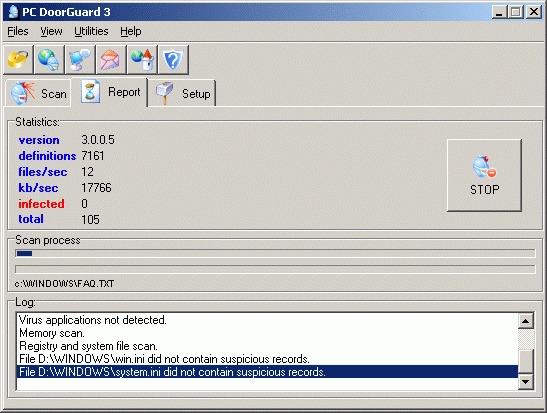Click the lower scan progress bar

pyautogui.click(x=275, y=269)
